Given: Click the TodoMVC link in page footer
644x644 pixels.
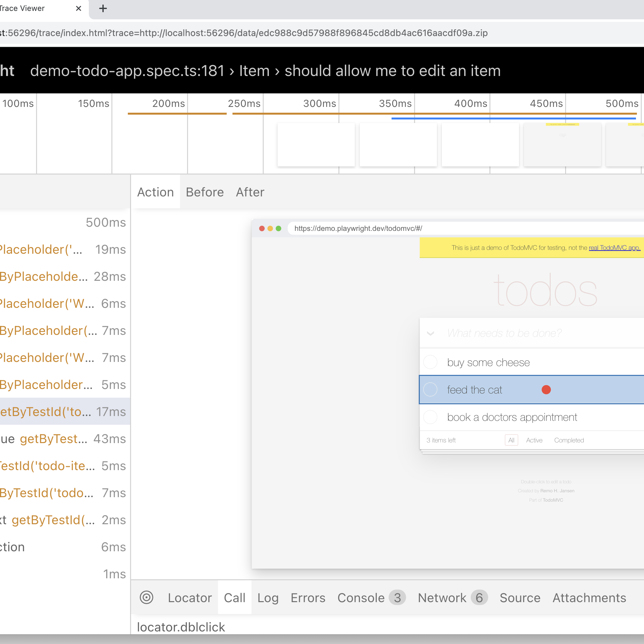Looking at the screenshot, I should point(553,500).
